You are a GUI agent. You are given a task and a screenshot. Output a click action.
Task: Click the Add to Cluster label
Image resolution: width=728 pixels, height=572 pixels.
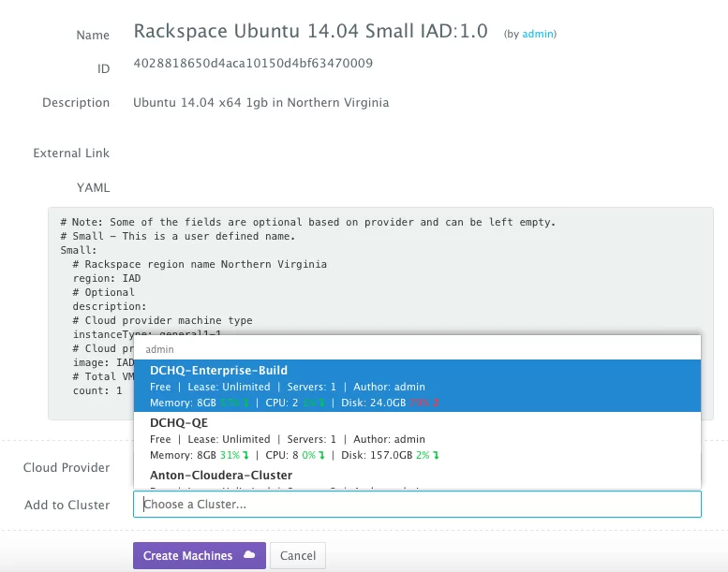(x=67, y=505)
